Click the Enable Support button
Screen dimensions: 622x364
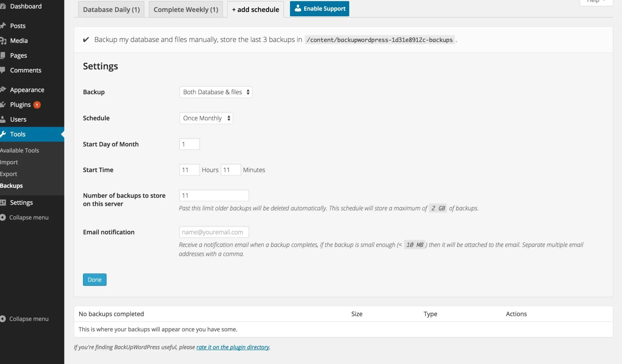(319, 9)
